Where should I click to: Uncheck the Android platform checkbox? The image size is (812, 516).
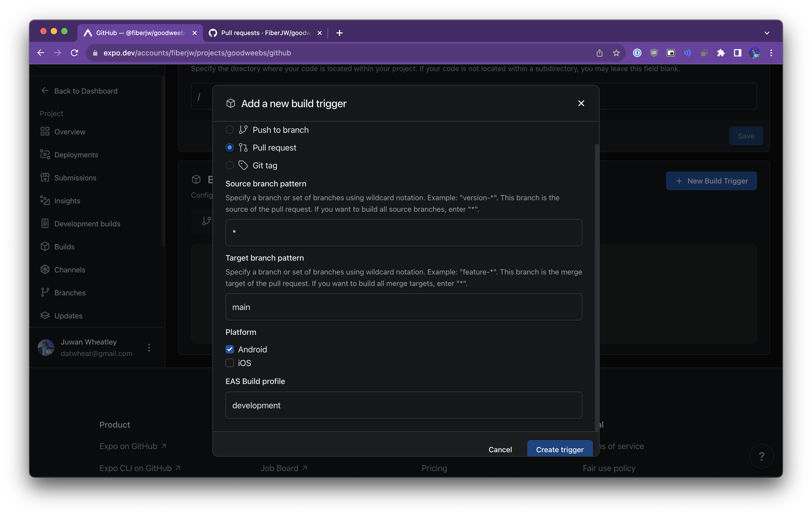click(230, 349)
